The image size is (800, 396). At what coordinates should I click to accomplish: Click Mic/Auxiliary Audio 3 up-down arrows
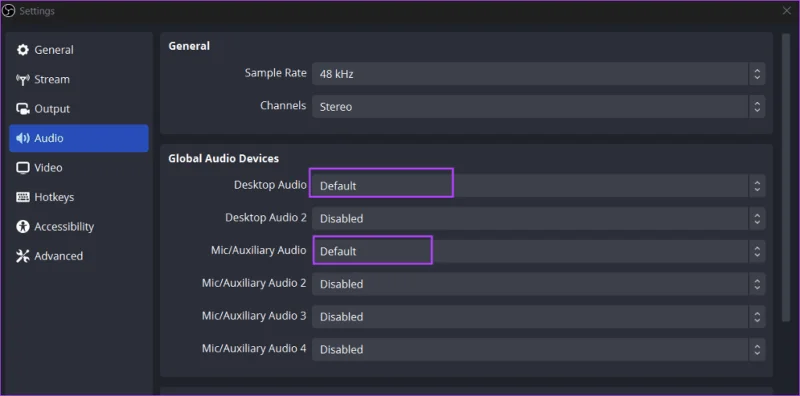coord(757,316)
